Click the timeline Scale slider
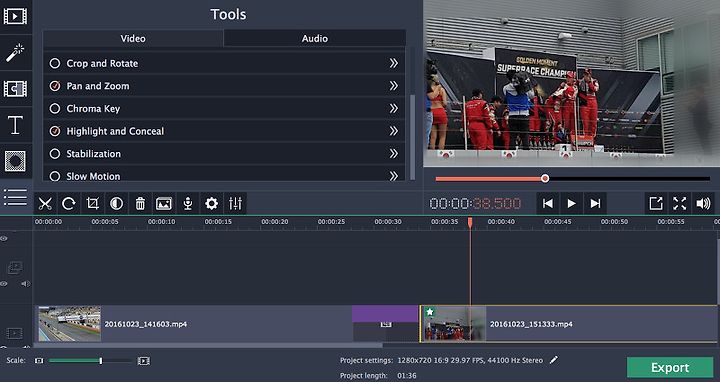This screenshot has width=720, height=382. [90, 361]
